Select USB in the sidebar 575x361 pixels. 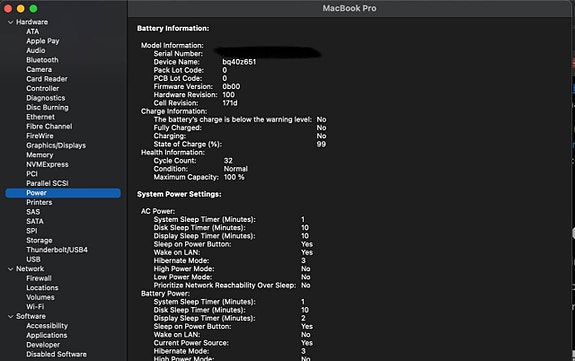coord(33,259)
